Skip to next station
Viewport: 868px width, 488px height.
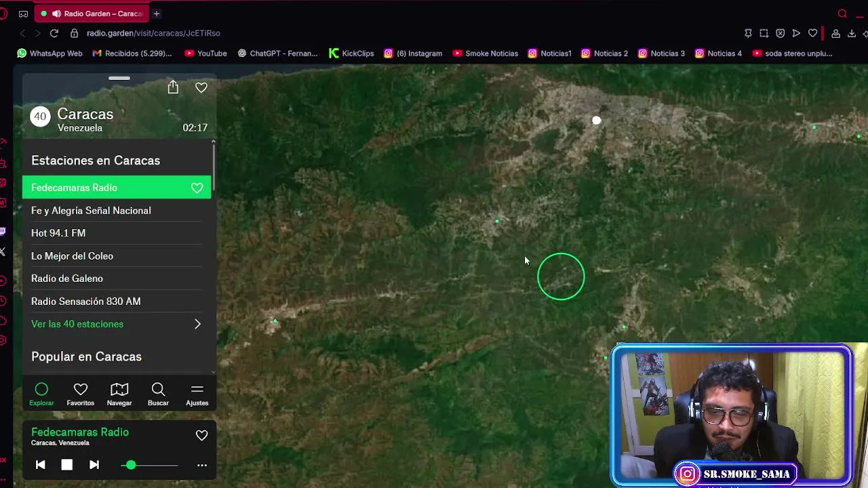coord(94,465)
